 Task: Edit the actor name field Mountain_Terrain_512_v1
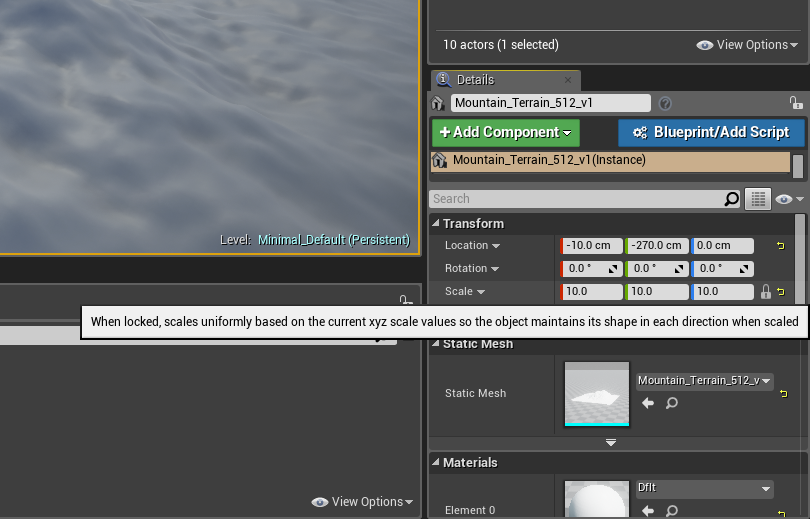tap(551, 103)
